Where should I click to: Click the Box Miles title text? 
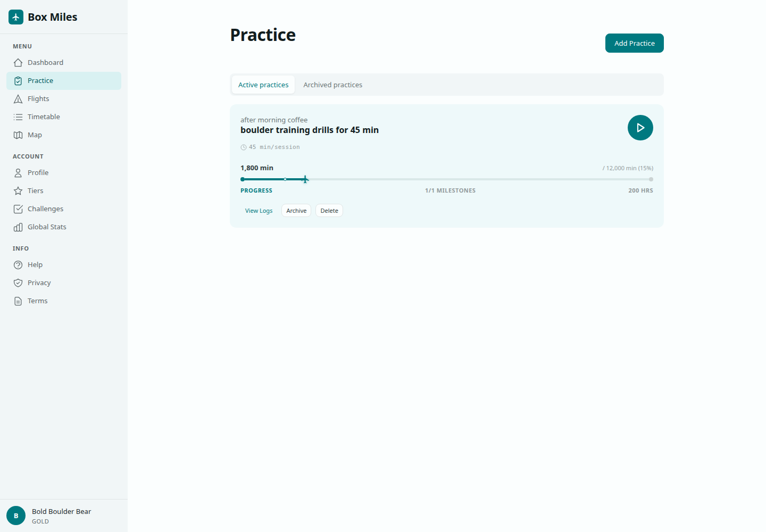[53, 17]
